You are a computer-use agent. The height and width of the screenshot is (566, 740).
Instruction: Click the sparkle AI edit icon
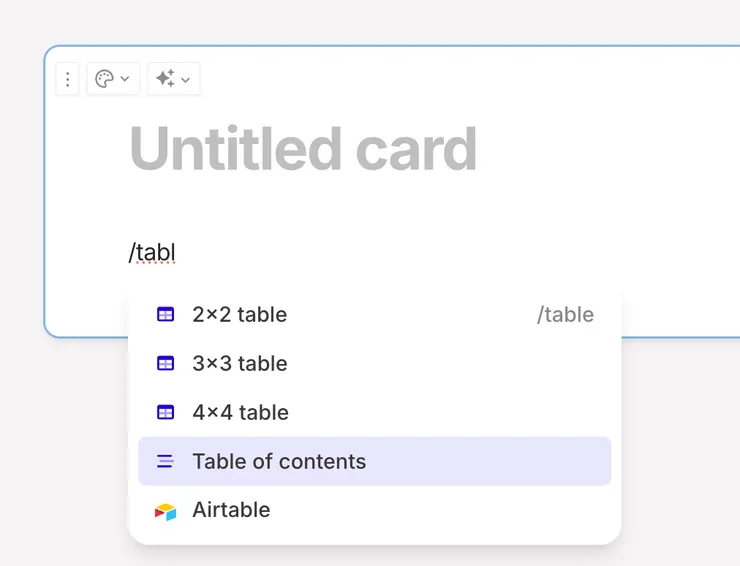(x=165, y=79)
